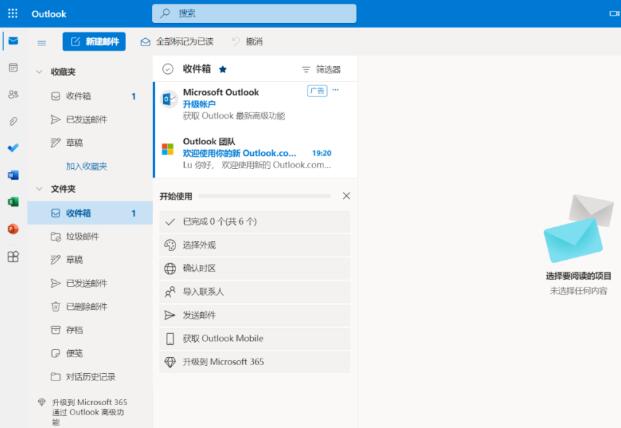621x428 pixels.
Task: Click the 确认时区 setup task
Action: point(255,268)
